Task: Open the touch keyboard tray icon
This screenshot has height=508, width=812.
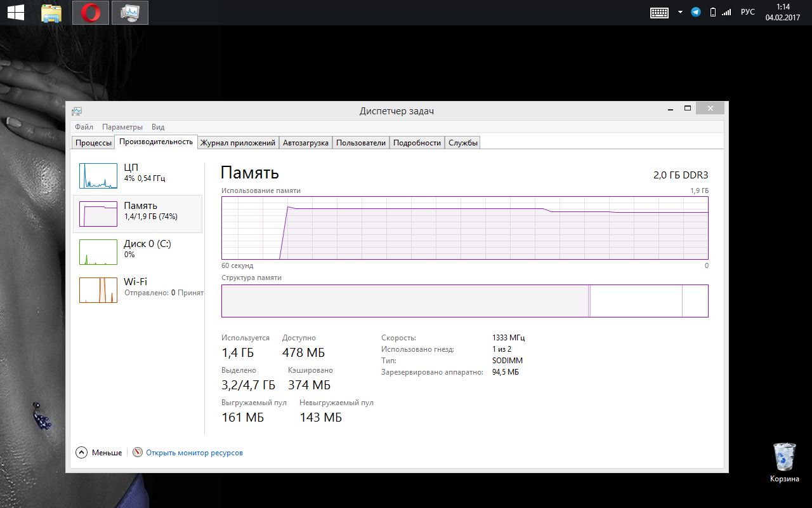Action: 659,12
